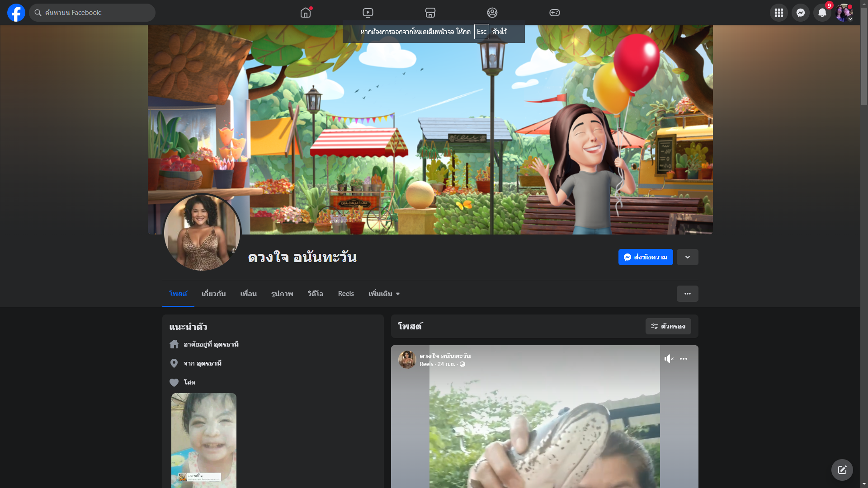Screen dimensions: 868x488
Task: Open the Groups icon in top bar
Action: 492,13
